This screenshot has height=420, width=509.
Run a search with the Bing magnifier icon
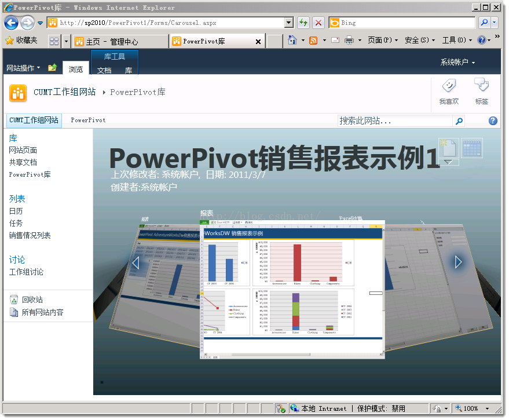point(484,23)
